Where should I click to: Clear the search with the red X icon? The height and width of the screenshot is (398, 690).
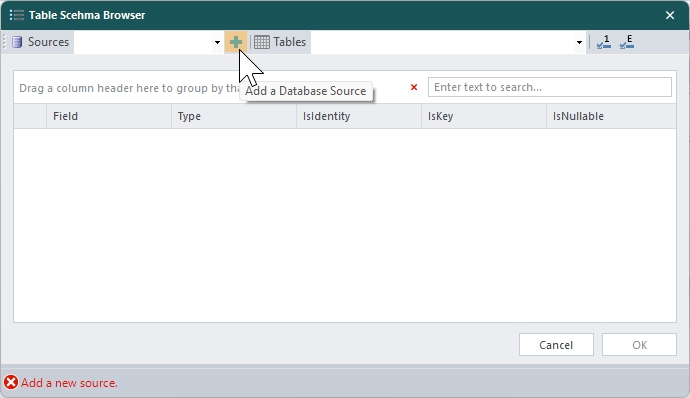point(414,87)
